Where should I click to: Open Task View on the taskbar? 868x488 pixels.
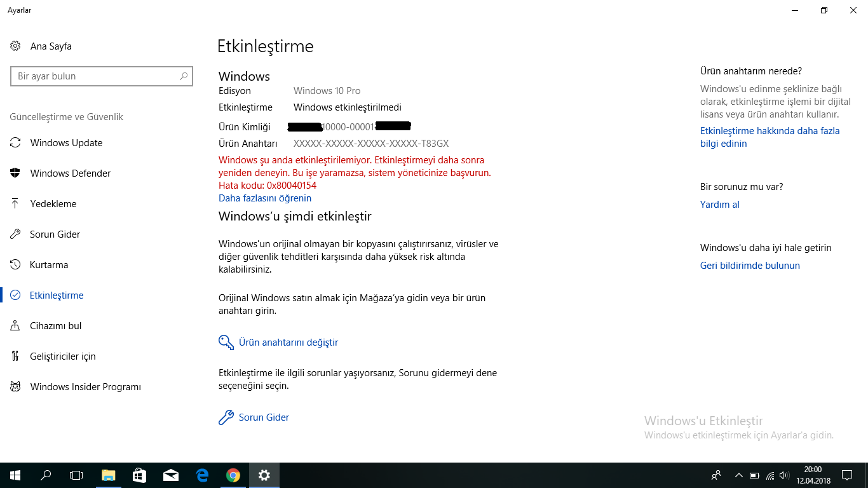click(x=76, y=475)
